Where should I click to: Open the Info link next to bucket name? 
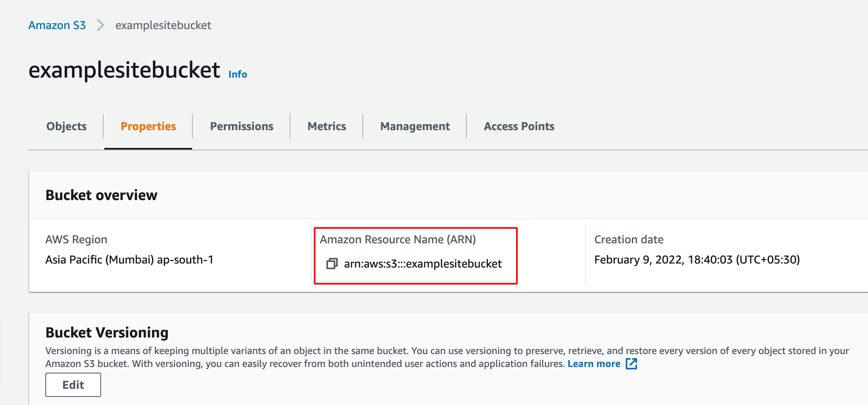coord(237,74)
